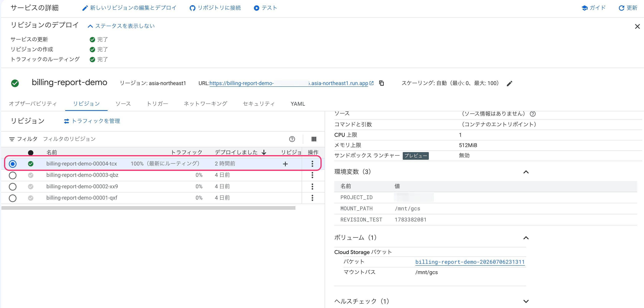Click 新しいリビジョンの編集とデプロイ button
Image resolution: width=644 pixels, height=308 pixels.
point(129,8)
